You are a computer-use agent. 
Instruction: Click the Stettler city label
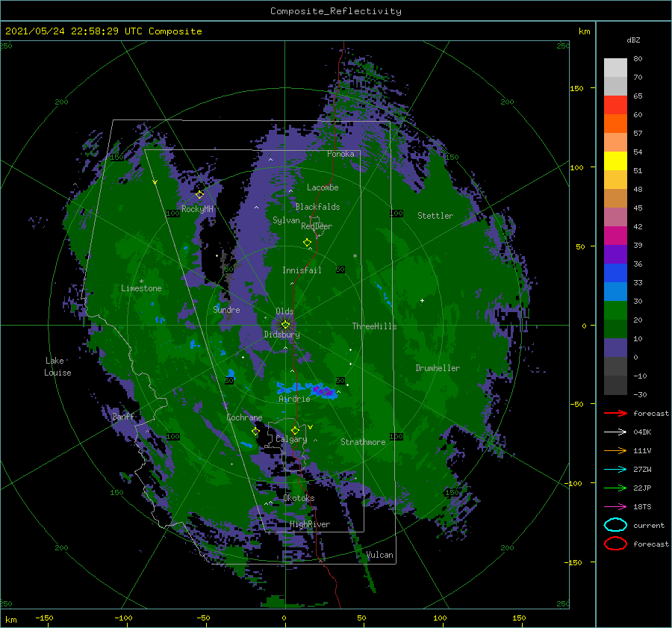pyautogui.click(x=435, y=216)
